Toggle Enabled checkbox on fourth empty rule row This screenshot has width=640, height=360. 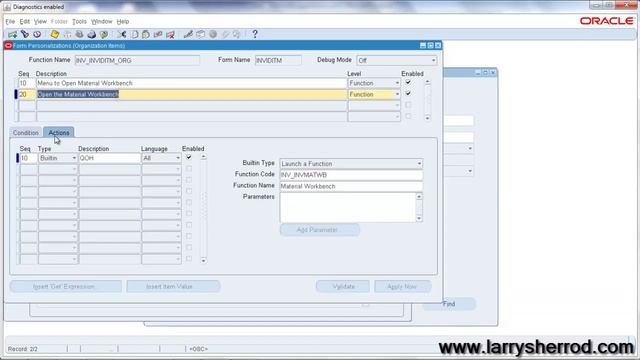[x=408, y=116]
